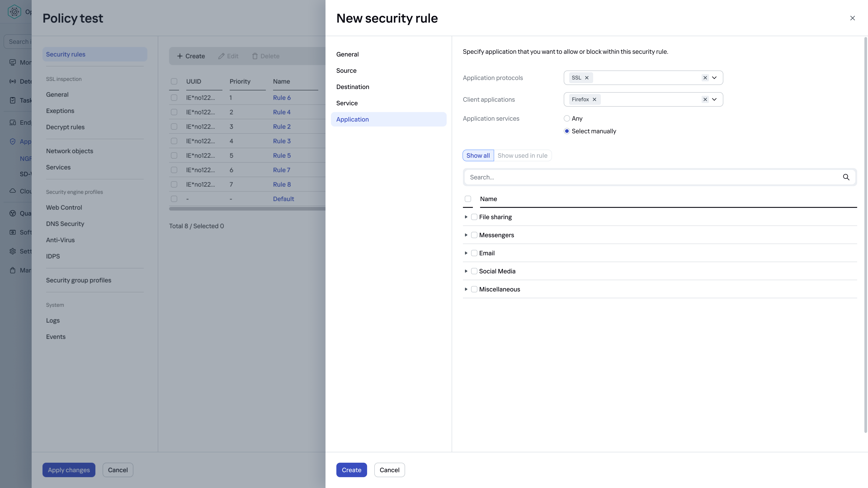
Task: Clear all selections in Application protocols field
Action: click(705, 78)
